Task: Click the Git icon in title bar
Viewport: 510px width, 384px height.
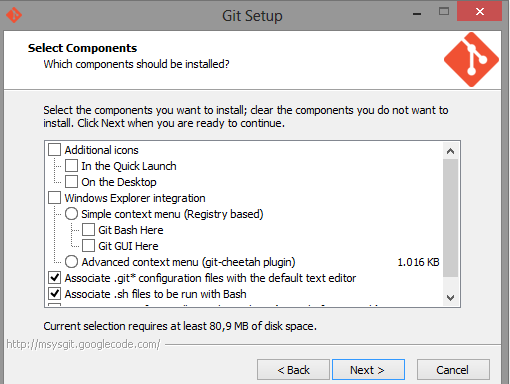Action: pos(14,15)
